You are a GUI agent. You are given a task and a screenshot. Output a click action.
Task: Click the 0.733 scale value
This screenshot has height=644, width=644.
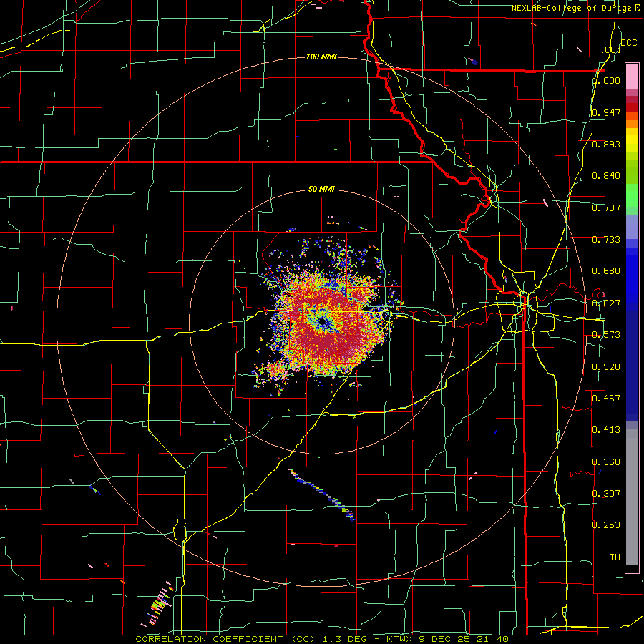[606, 240]
